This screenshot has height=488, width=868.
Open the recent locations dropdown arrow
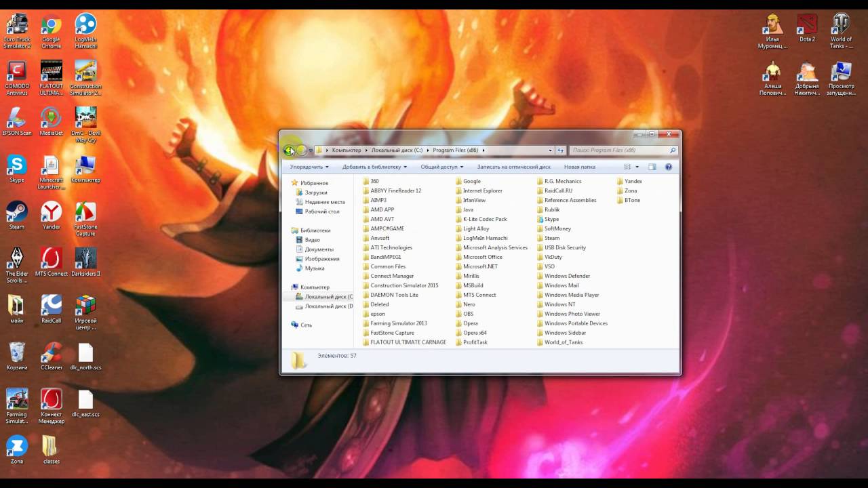311,150
